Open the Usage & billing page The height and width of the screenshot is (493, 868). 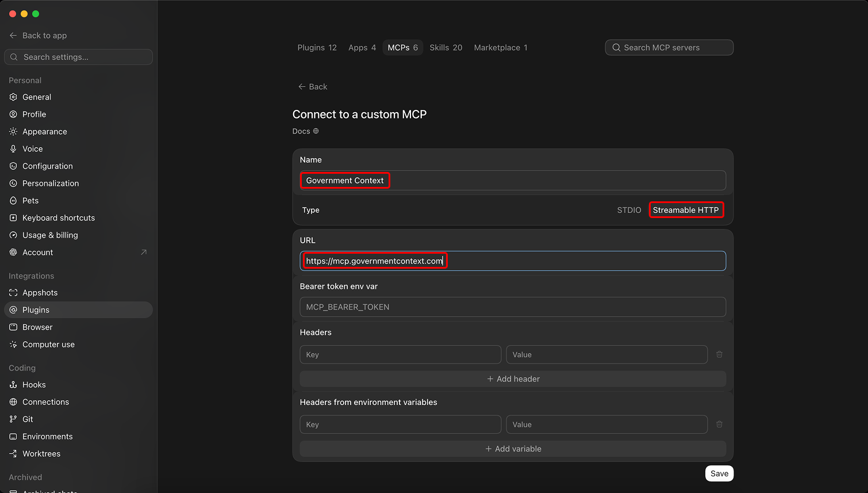click(x=78, y=235)
